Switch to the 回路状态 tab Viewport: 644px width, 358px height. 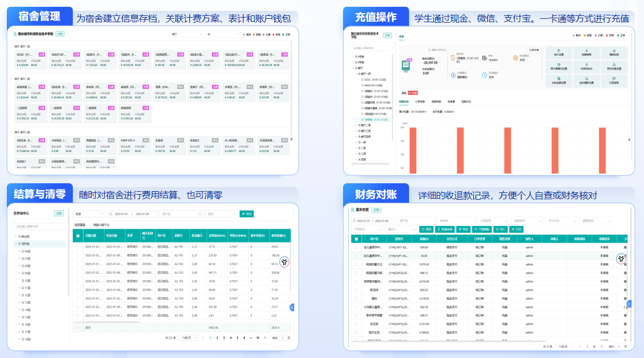466,101
